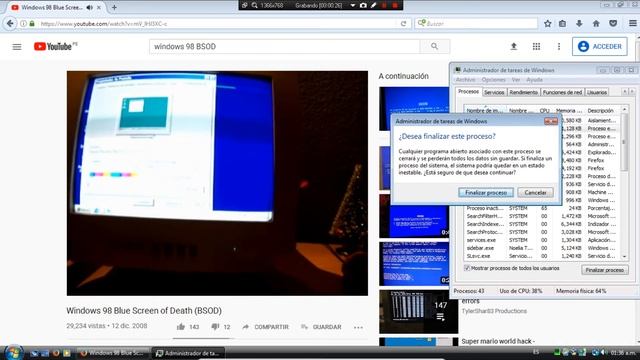Screen dimensions: 640x360
Task: Confirm Finalizar proceso in dialog
Action: [x=486, y=193]
